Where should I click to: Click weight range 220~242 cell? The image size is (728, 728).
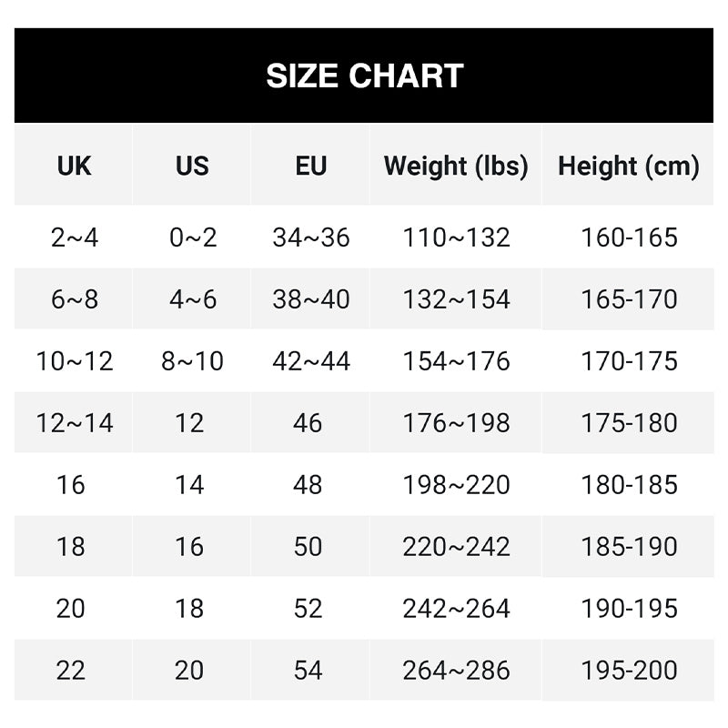pyautogui.click(x=456, y=547)
